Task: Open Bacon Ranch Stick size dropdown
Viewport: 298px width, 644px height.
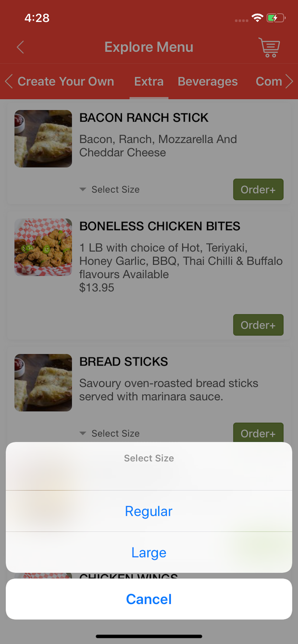Action: [110, 189]
